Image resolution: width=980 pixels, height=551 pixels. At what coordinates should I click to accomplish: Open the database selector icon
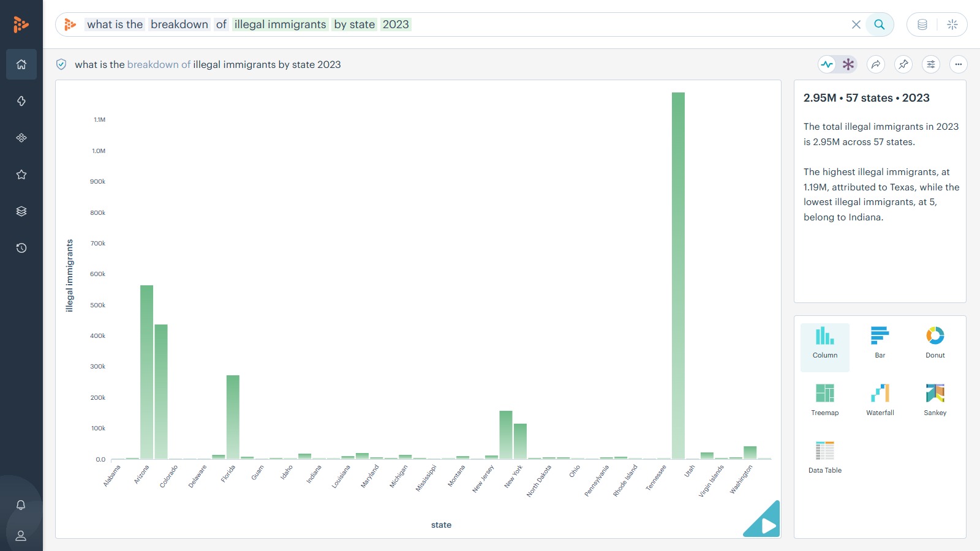pyautogui.click(x=922, y=24)
